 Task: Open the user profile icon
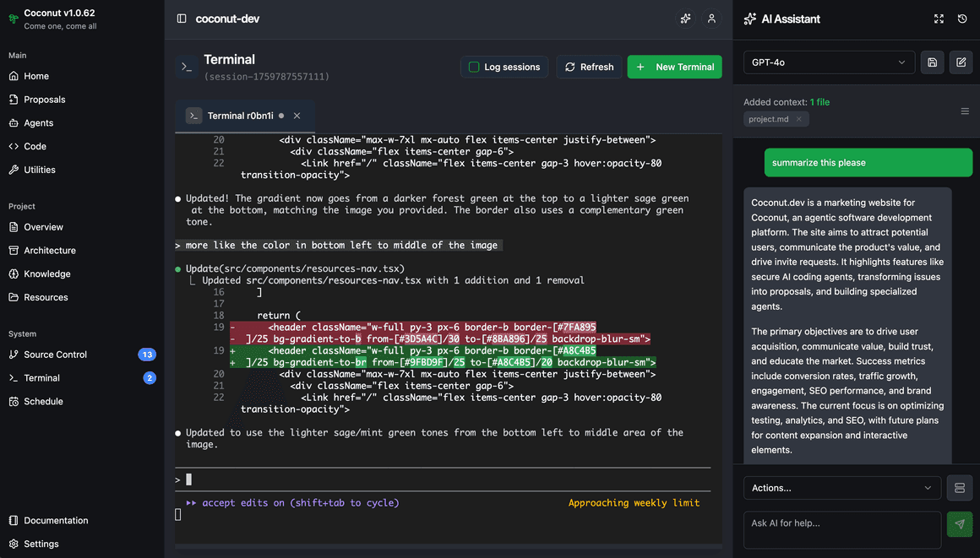point(711,19)
